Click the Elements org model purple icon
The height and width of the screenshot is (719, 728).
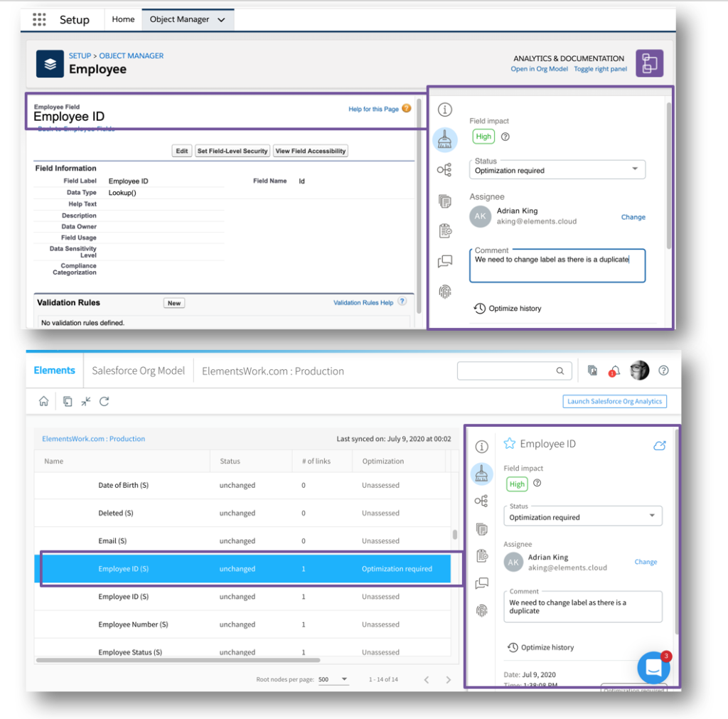(x=649, y=63)
